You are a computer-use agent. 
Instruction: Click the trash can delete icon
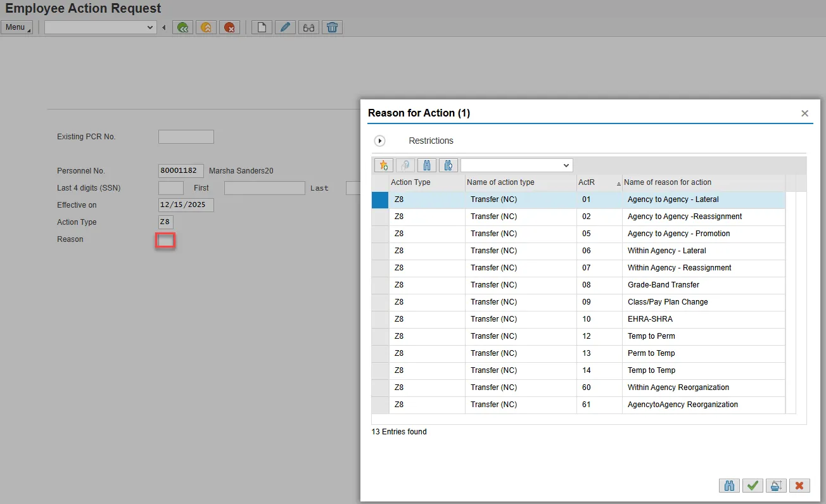point(332,27)
